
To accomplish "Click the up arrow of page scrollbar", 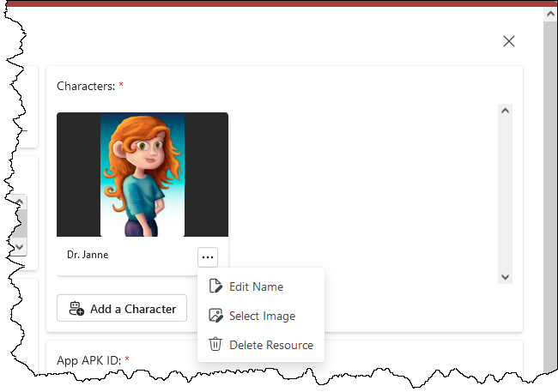I will [550, 13].
